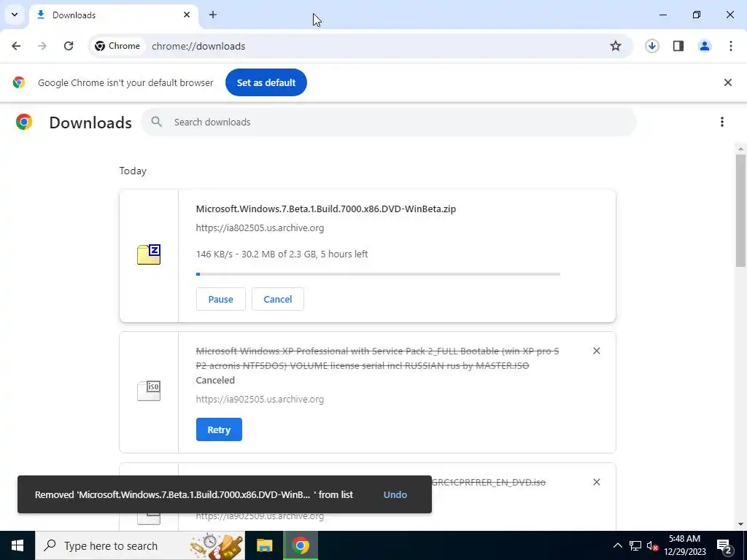Open the tab search dropdown arrow
This screenshot has width=747, height=560.
(x=15, y=15)
